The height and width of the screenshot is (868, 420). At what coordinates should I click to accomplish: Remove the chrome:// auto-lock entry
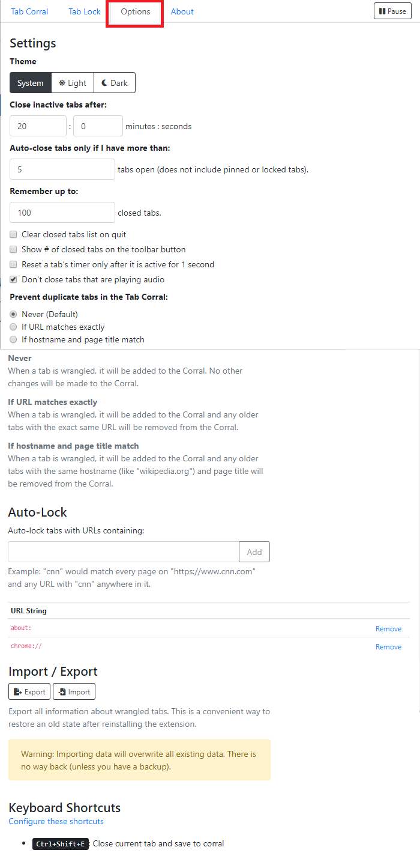pyautogui.click(x=389, y=646)
